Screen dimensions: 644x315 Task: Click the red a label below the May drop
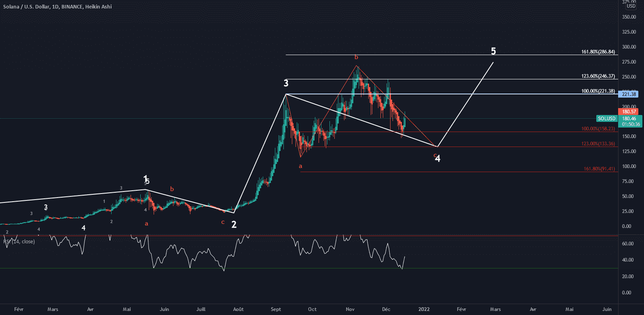coord(146,223)
